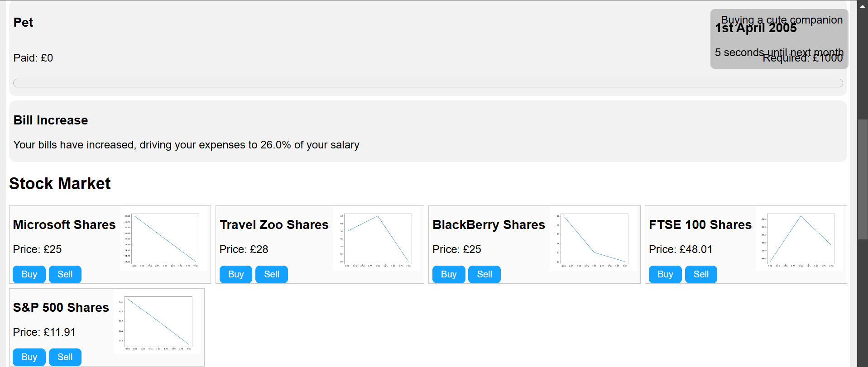Open the FTSE 100 price chart
Image resolution: width=868 pixels, height=367 pixels.
(x=800, y=239)
